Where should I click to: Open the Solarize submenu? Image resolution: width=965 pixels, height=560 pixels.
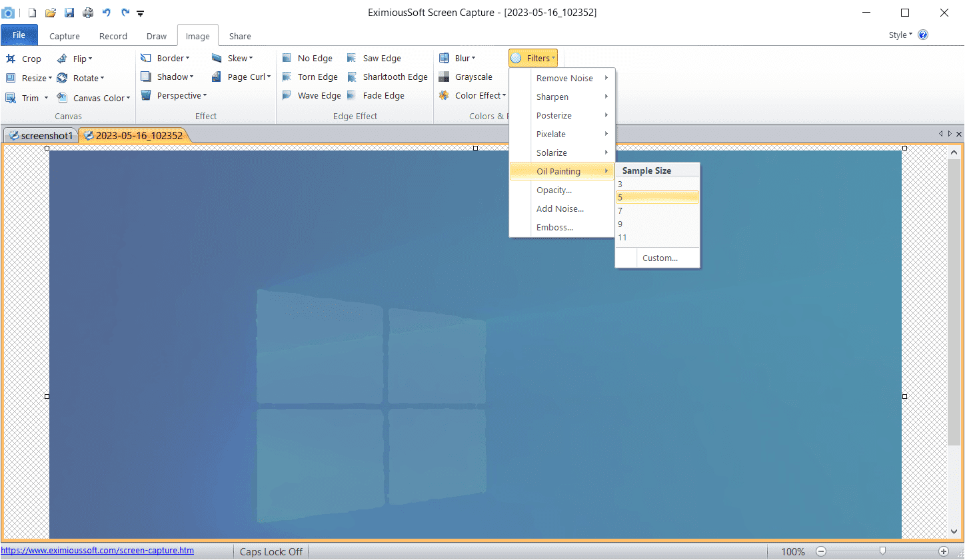pyautogui.click(x=562, y=152)
